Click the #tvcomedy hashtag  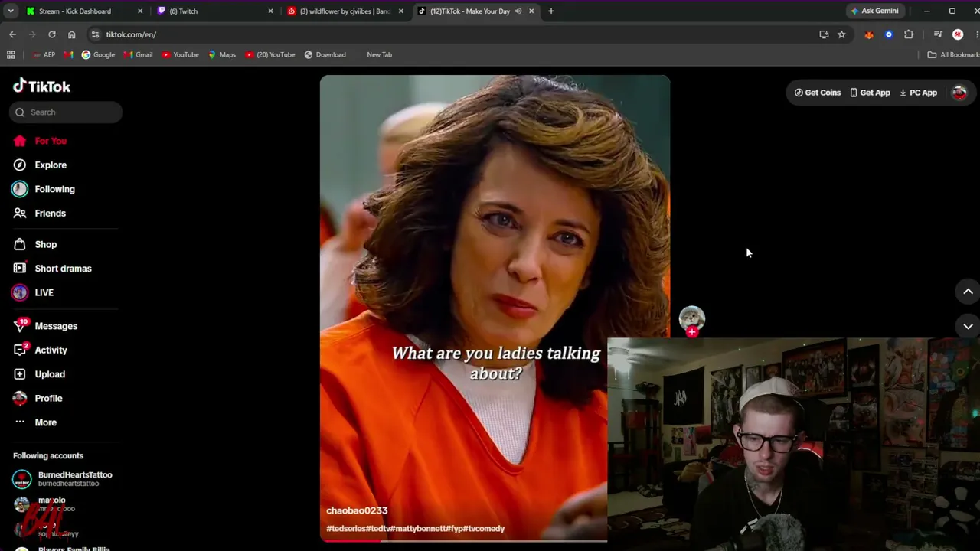[x=484, y=529]
